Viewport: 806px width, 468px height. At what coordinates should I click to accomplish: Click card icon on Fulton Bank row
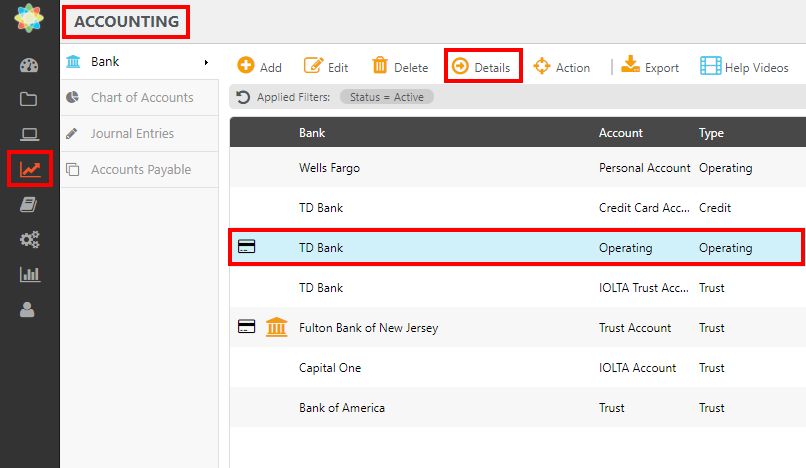click(x=247, y=327)
